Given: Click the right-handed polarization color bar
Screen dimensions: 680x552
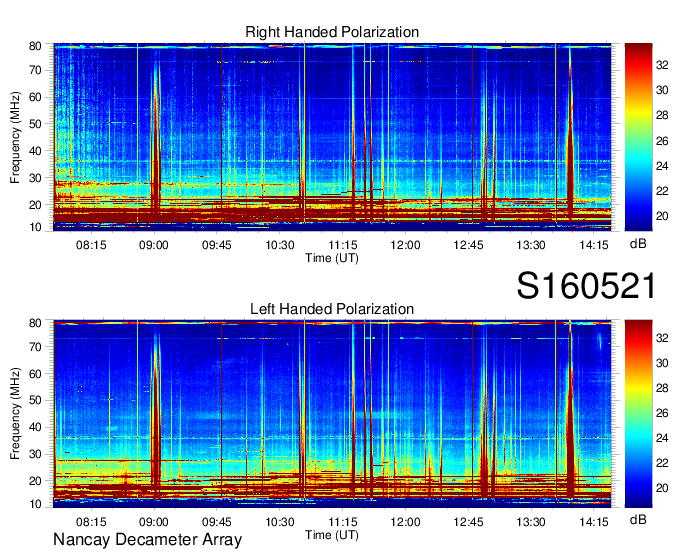Looking at the screenshot, I should click(x=638, y=137).
